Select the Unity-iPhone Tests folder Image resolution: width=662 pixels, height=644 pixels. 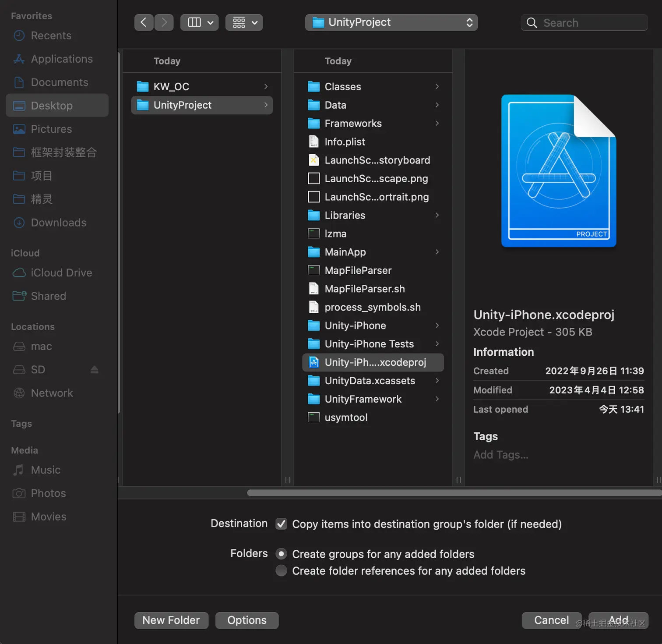click(x=373, y=344)
